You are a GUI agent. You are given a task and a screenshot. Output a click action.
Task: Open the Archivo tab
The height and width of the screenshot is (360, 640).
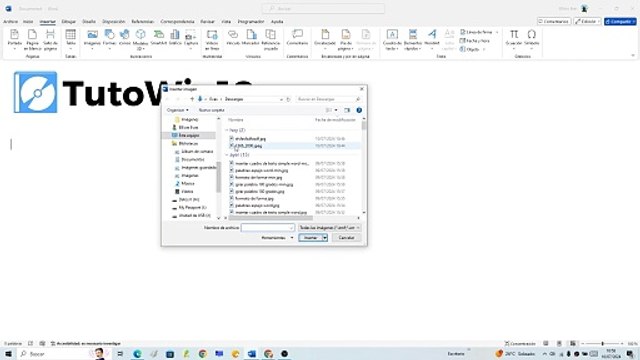click(10, 22)
